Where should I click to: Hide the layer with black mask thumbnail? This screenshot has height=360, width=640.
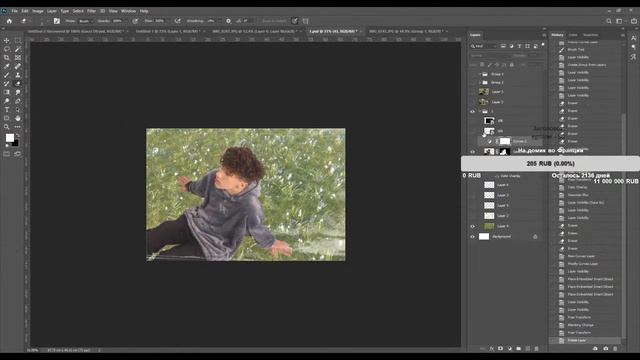472,151
